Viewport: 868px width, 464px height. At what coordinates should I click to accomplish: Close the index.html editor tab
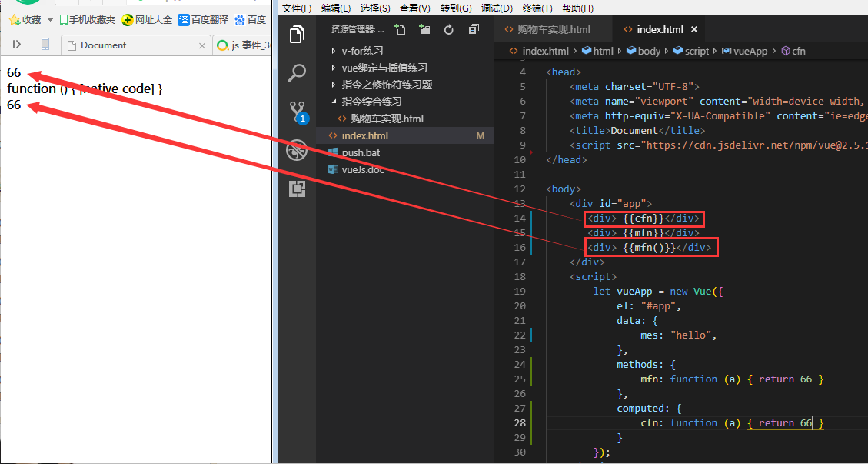[695, 29]
